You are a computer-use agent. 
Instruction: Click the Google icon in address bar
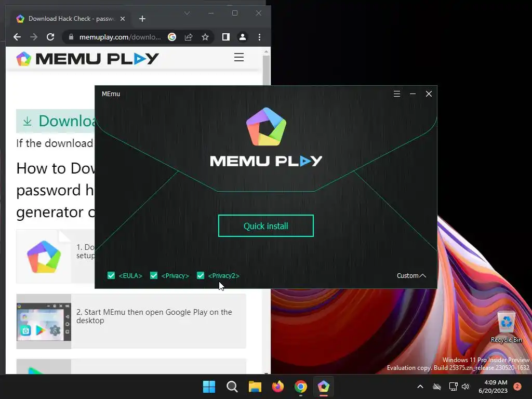point(172,37)
